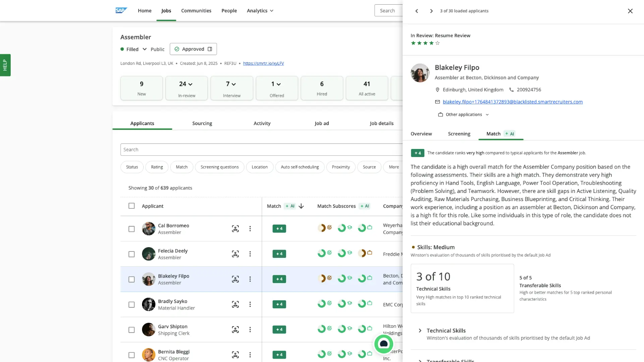
Task: Open People in the navigation bar
Action: (x=229, y=11)
